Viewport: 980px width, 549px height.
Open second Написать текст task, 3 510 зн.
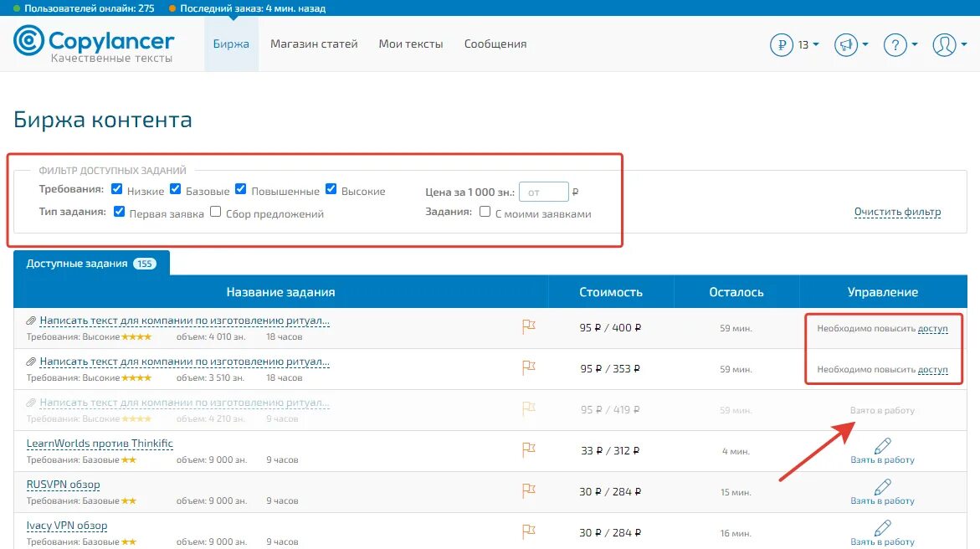(184, 362)
